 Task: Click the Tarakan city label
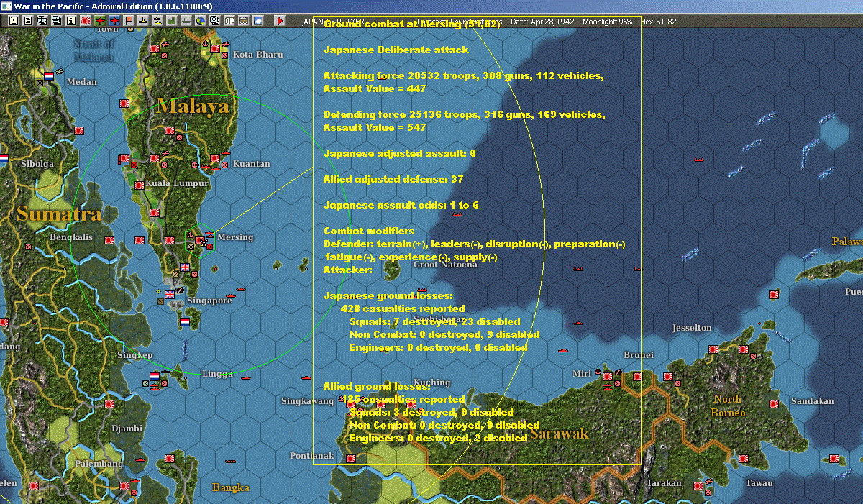point(663,483)
